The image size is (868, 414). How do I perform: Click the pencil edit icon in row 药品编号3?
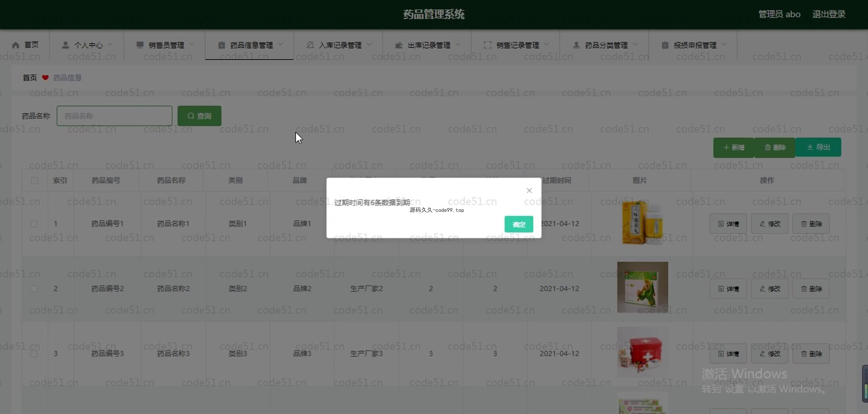point(762,354)
